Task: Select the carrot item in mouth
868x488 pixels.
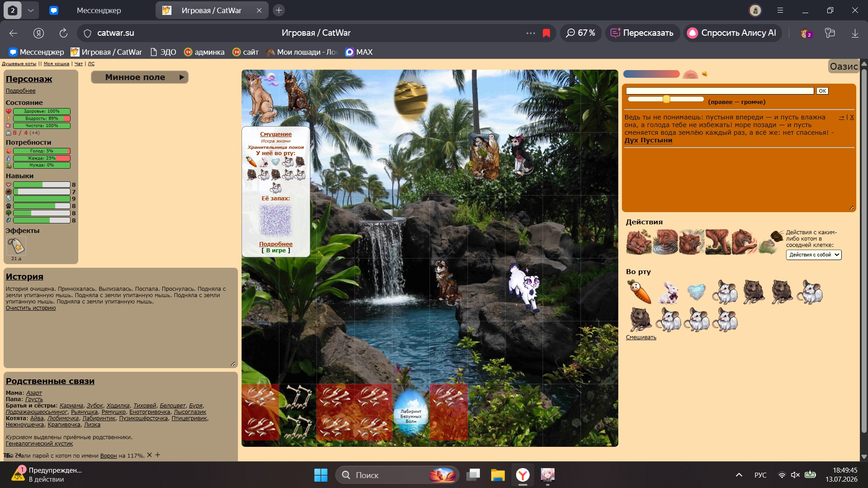Action: pos(640,292)
